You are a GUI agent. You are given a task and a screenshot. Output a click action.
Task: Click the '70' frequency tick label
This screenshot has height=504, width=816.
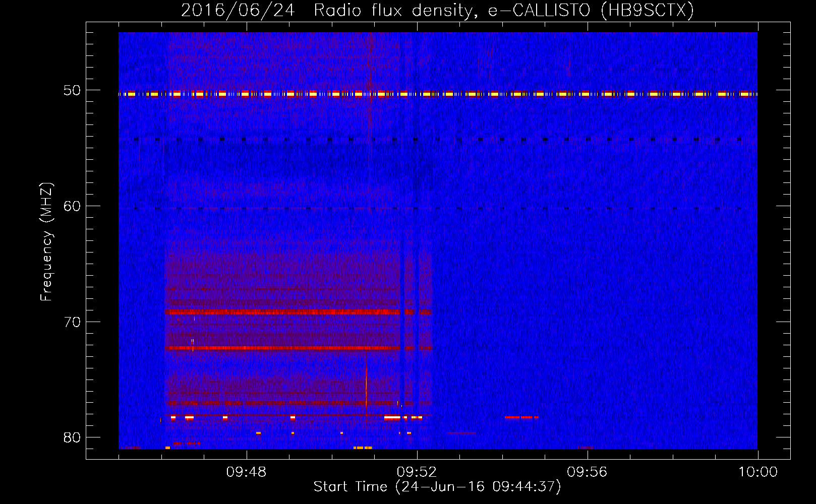click(x=72, y=322)
